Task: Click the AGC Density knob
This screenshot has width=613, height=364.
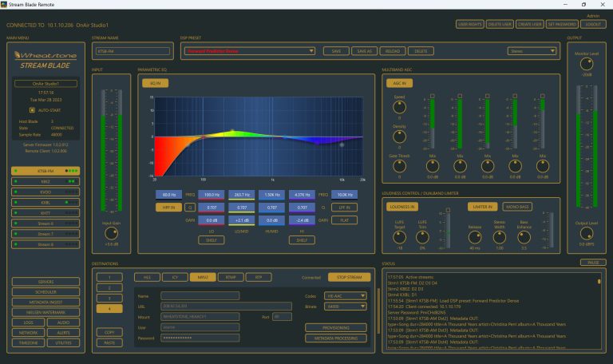Action: pos(399,136)
